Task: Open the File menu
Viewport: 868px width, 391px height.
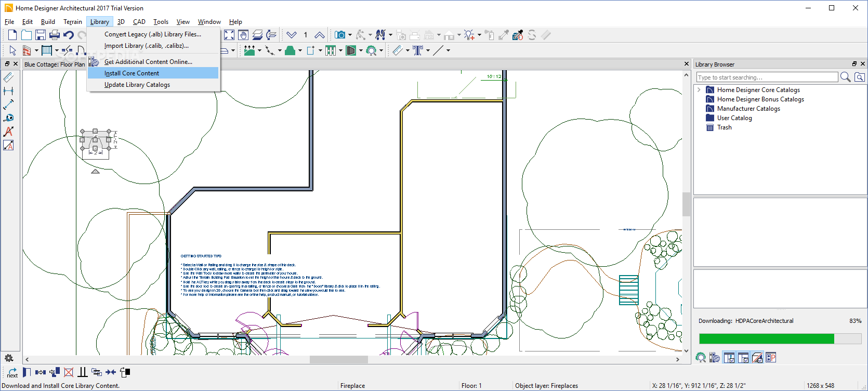Action: tap(9, 22)
